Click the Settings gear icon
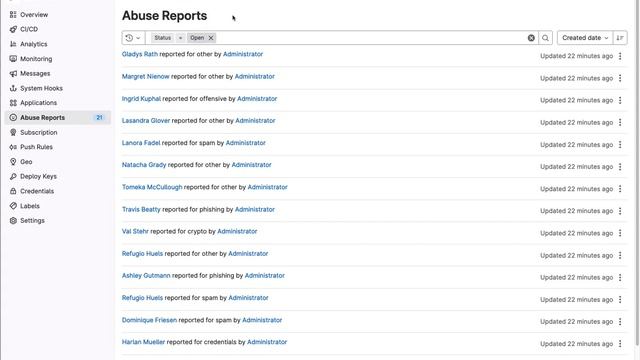The height and width of the screenshot is (360, 640). (x=13, y=220)
